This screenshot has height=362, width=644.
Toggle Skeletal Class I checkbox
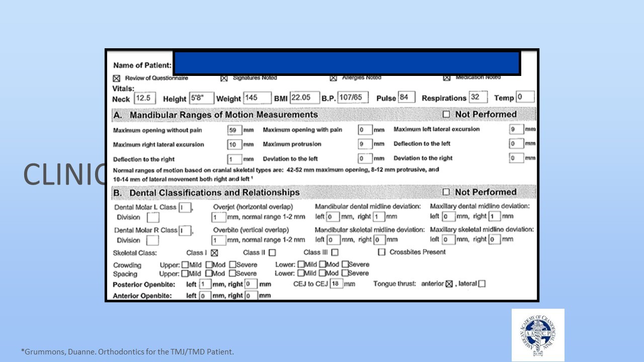[214, 253]
